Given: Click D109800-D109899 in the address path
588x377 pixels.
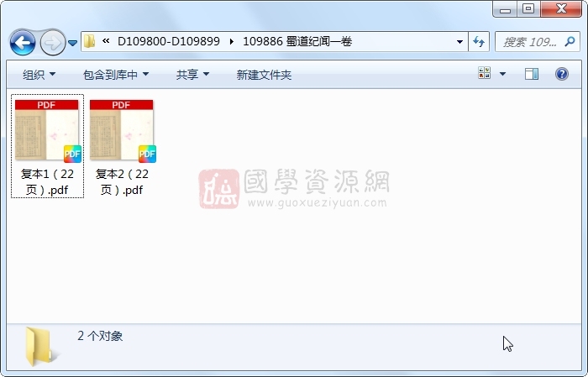Looking at the screenshot, I should 168,41.
